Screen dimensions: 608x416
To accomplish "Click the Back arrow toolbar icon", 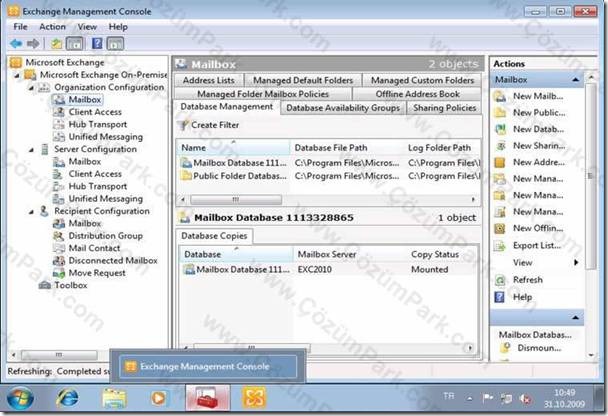I will (x=16, y=43).
